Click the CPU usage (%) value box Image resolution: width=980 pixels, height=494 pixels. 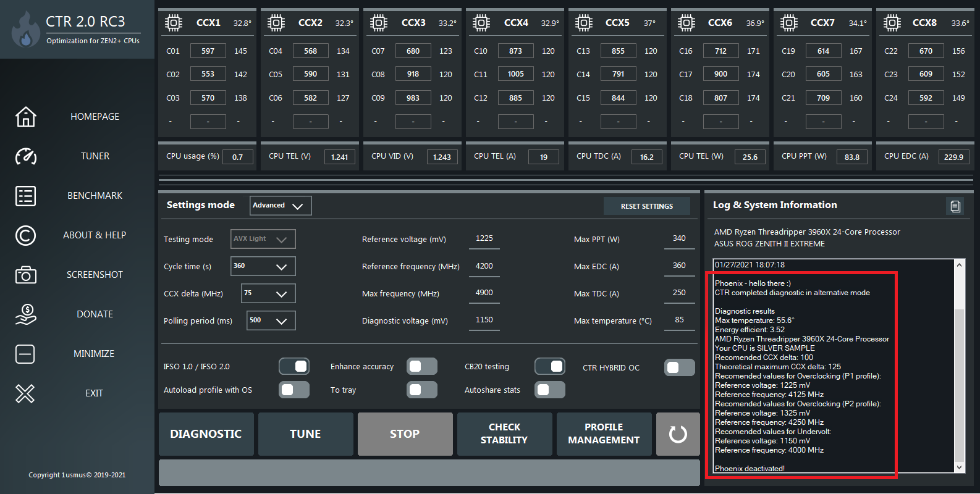click(237, 157)
